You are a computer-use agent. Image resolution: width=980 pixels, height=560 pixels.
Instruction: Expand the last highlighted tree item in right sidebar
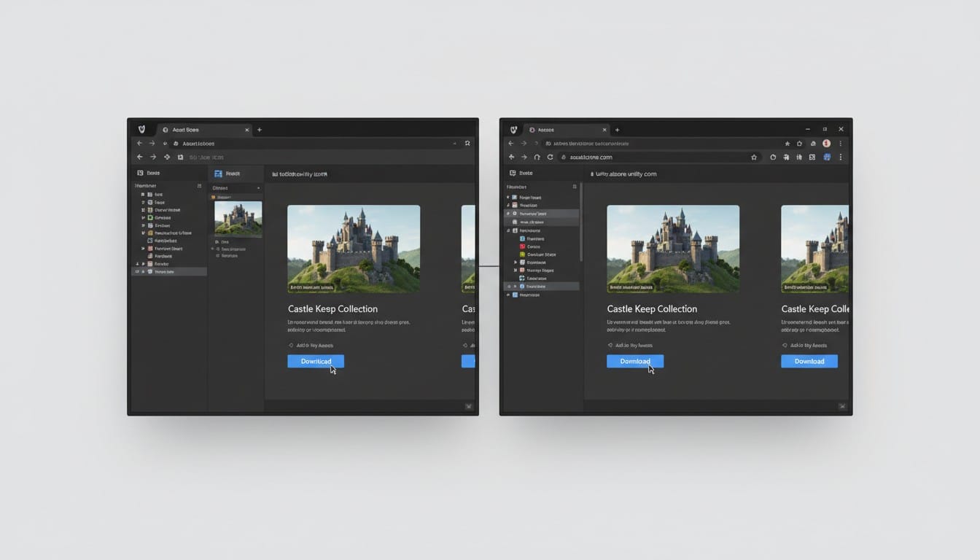[508, 287]
